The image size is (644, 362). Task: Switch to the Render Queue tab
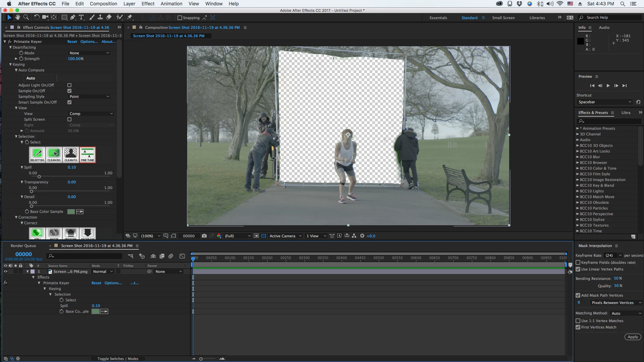(23, 246)
